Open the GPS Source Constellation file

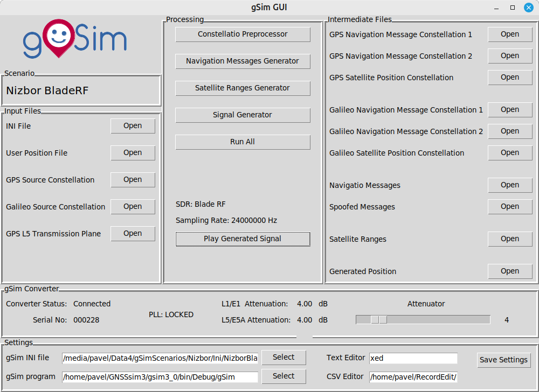click(x=133, y=180)
